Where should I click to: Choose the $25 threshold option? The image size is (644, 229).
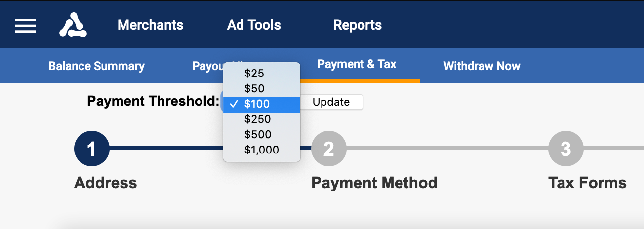click(262, 73)
